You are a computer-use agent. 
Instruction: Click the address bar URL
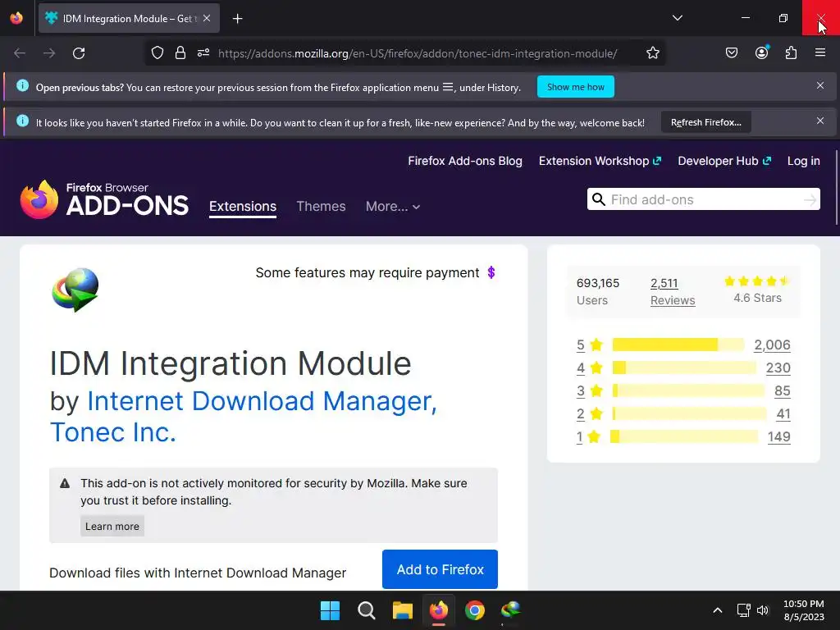click(418, 53)
